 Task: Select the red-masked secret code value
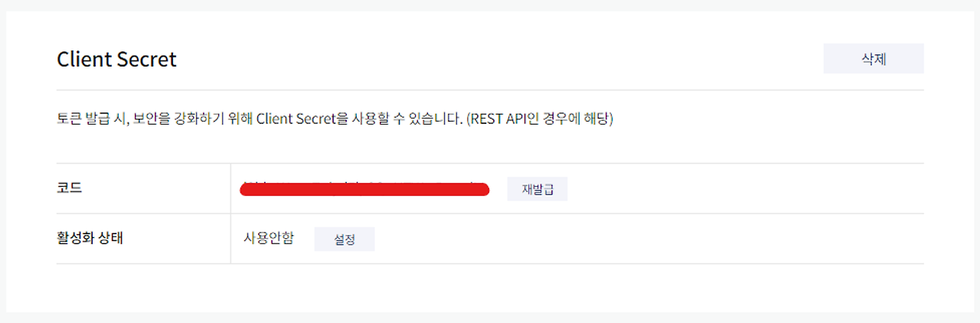pyautogui.click(x=364, y=189)
